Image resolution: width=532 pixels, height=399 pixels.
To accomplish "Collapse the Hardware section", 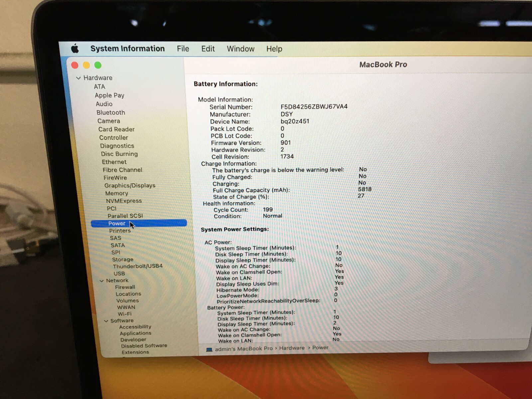I will [78, 78].
